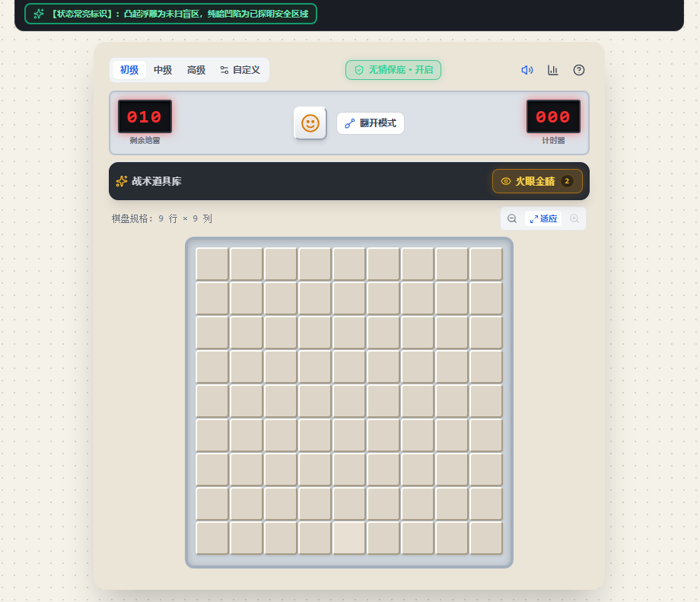Image resolution: width=700 pixels, height=602 pixels.
Task: Click the 状态常亮标识 status banner
Action: point(170,14)
